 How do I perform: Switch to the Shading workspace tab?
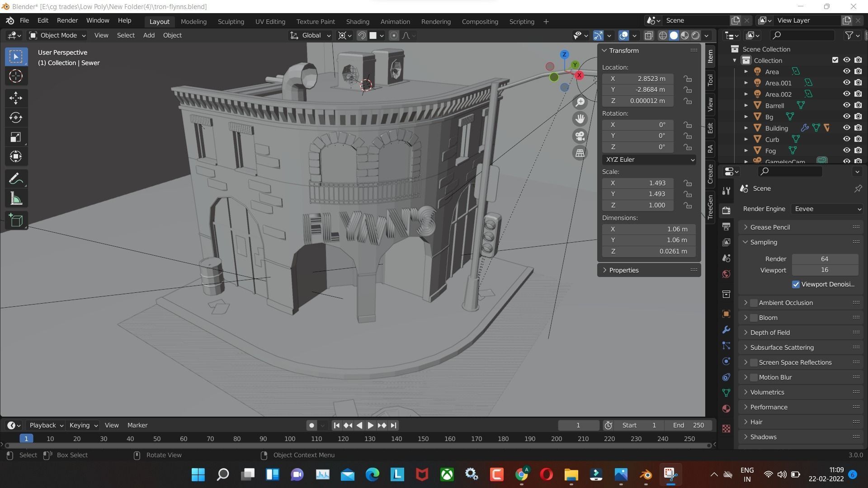pyautogui.click(x=358, y=21)
